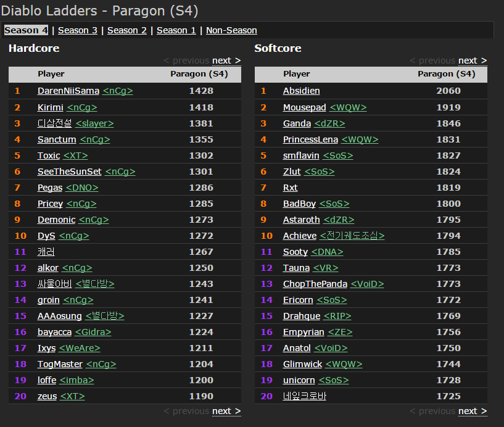
Task: Open AAAosung's player profile
Action: click(59, 316)
